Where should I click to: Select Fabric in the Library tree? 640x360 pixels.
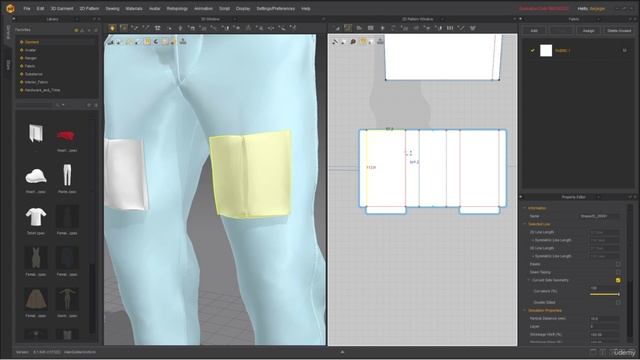coord(30,66)
